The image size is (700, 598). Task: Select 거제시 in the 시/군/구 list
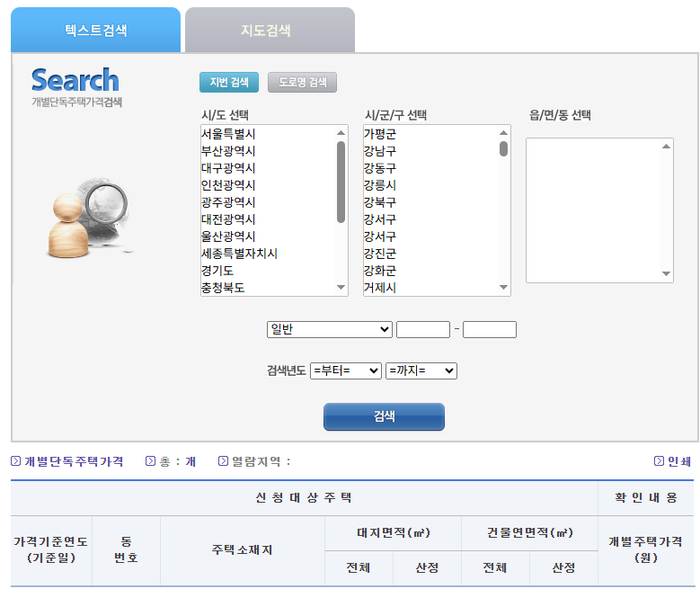[x=430, y=287]
